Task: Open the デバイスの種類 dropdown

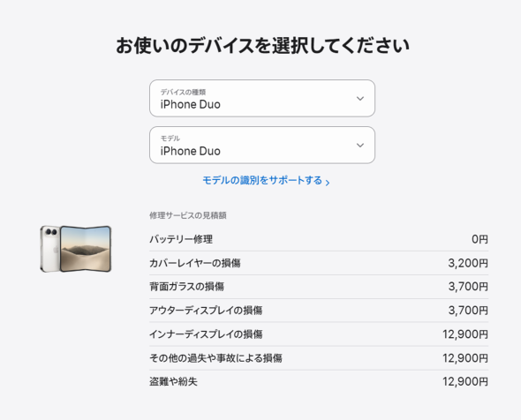Action: pyautogui.click(x=262, y=98)
